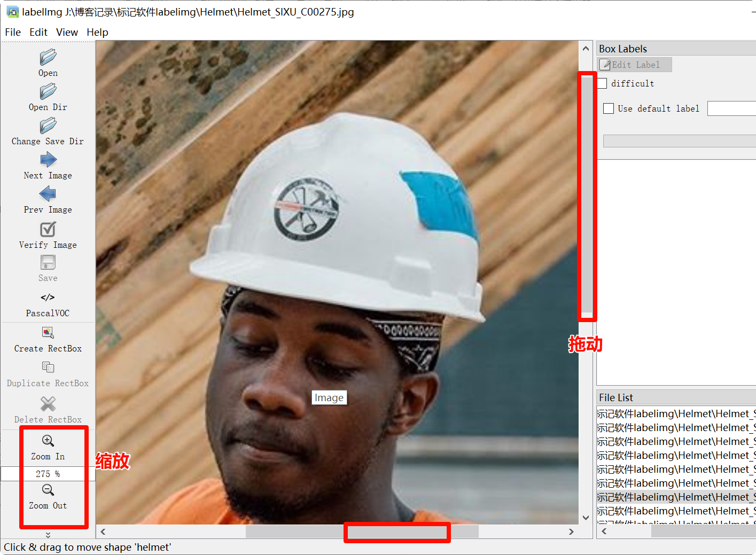The image size is (756, 555).
Task: Select fourth file in File List
Action: (676, 455)
